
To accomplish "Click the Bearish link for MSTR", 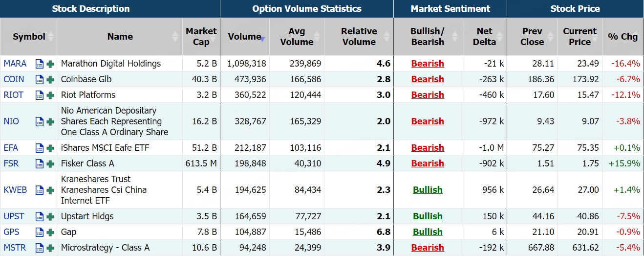I will [x=428, y=248].
